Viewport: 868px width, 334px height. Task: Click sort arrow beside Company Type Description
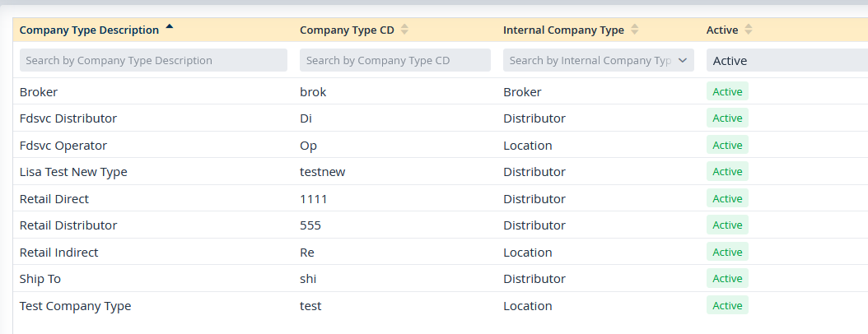pyautogui.click(x=170, y=26)
